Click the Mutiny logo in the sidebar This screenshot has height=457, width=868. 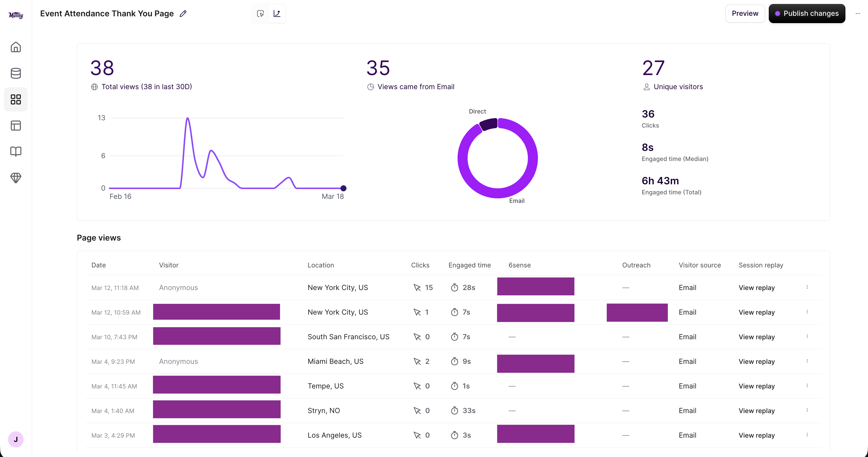pyautogui.click(x=16, y=15)
